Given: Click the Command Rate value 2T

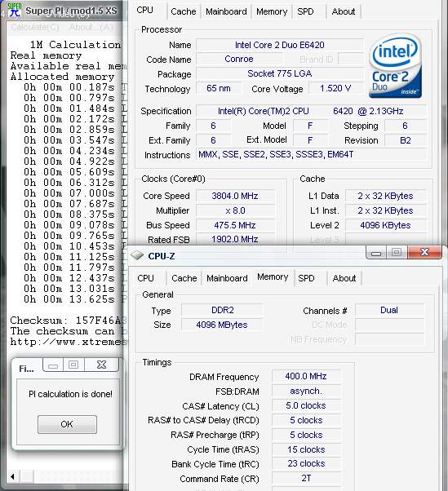Looking at the screenshot, I should [x=306, y=478].
